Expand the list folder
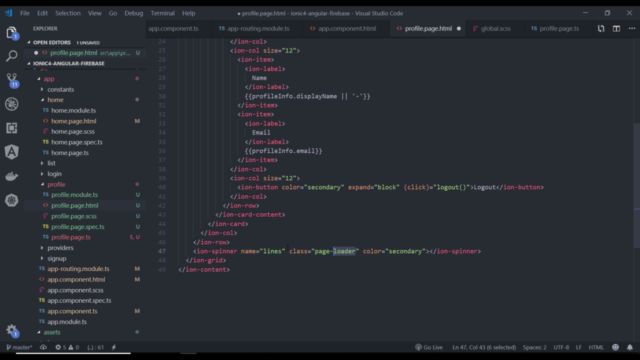 (51, 163)
